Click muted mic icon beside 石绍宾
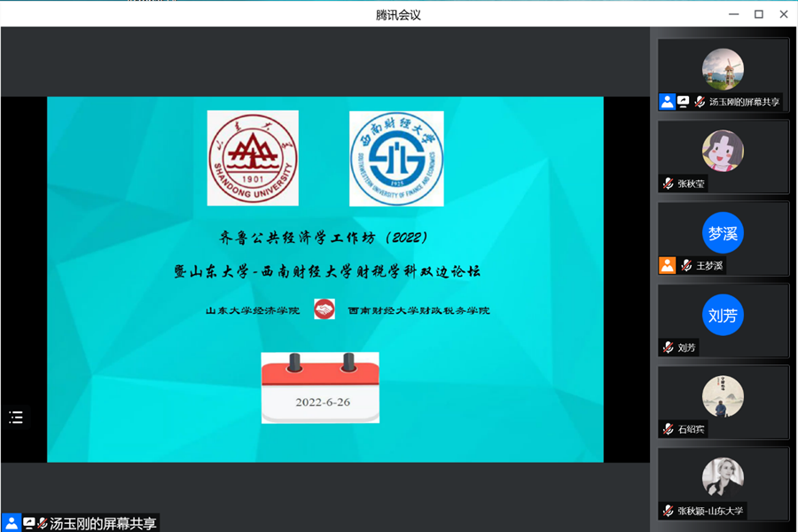Viewport: 798px width, 532px height. tap(669, 429)
